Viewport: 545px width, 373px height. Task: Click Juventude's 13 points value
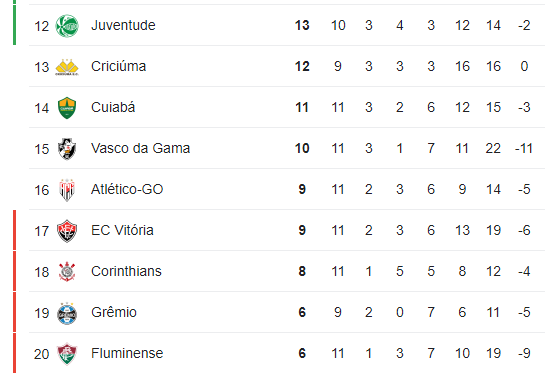(302, 25)
